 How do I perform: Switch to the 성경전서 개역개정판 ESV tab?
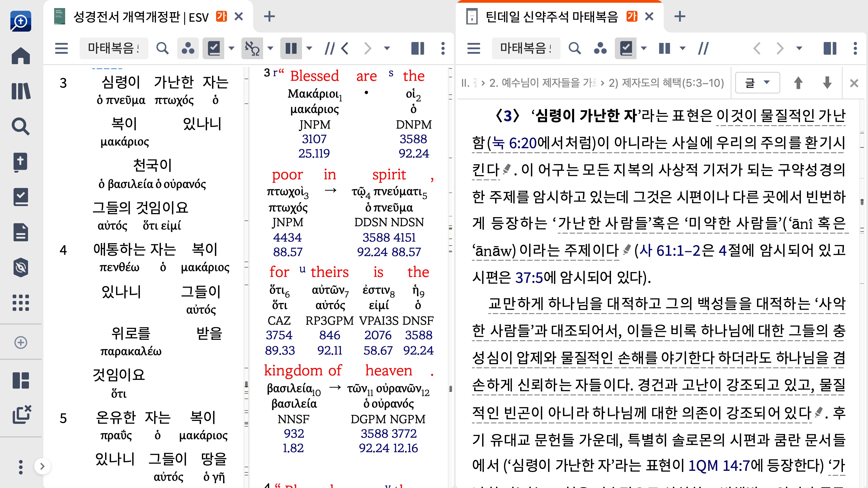coord(142,16)
